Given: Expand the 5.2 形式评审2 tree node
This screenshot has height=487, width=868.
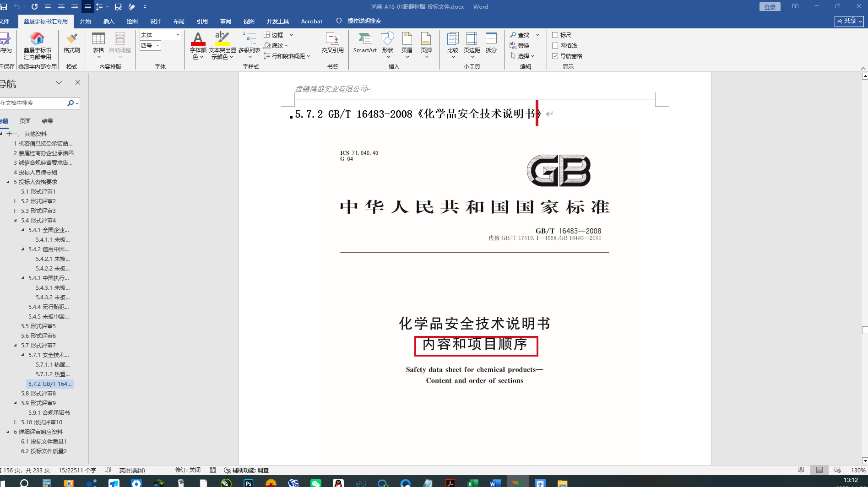Looking at the screenshot, I should coord(16,201).
